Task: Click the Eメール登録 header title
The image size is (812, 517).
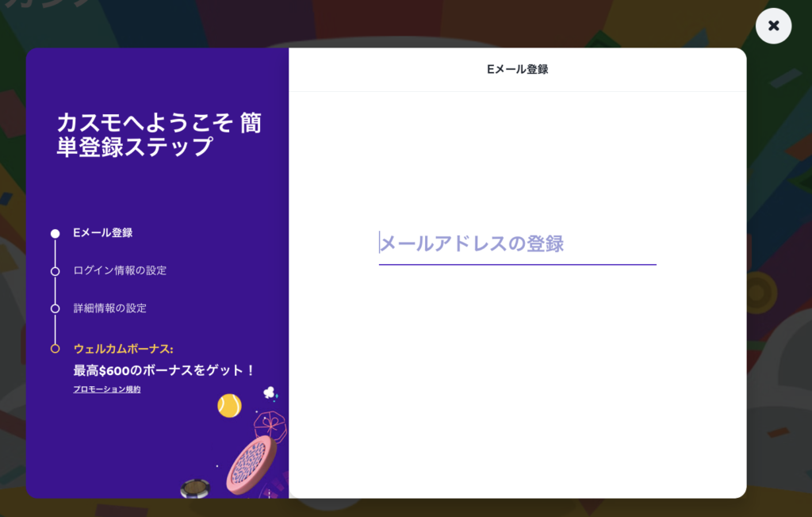Action: coord(517,70)
